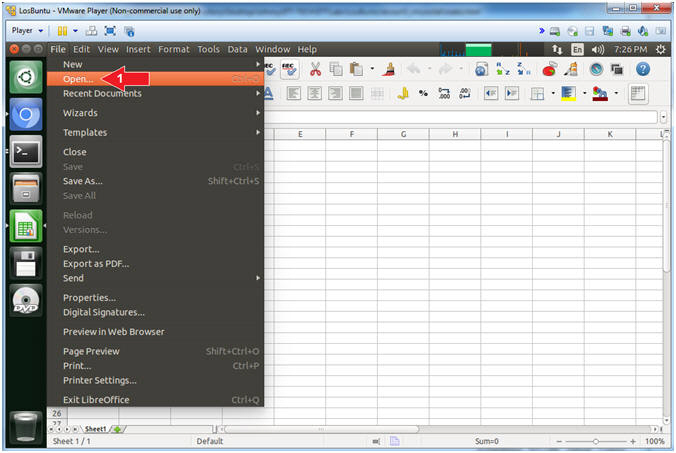Click the Delete Decimal Place icon
This screenshot has height=453, width=676.
(x=465, y=93)
